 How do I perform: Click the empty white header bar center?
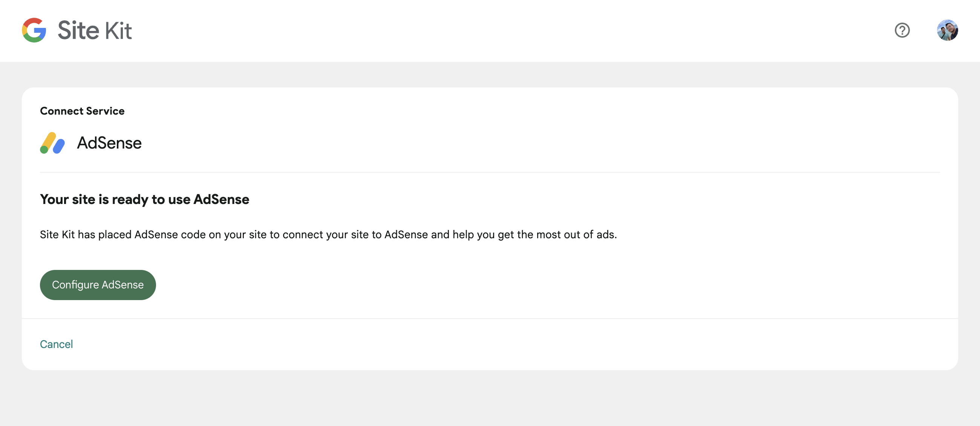pos(490,30)
